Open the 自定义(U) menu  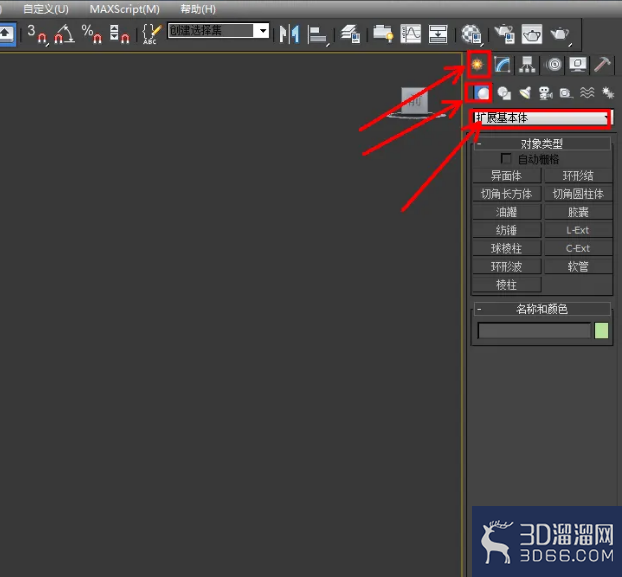click(46, 9)
